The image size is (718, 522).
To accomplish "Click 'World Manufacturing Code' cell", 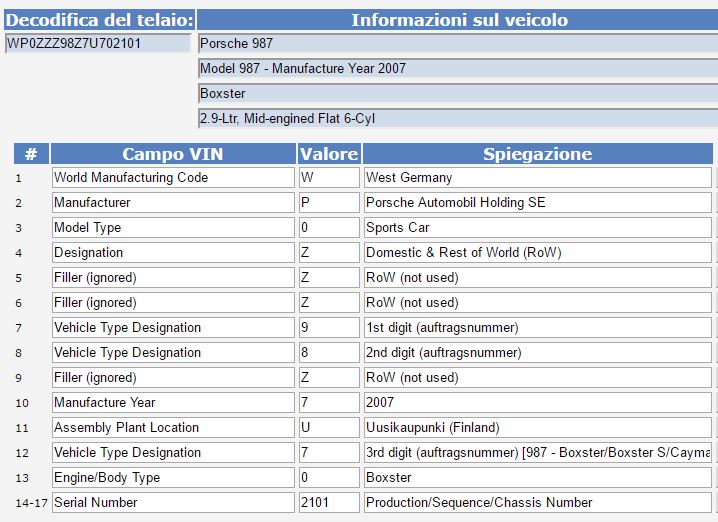I will [173, 178].
